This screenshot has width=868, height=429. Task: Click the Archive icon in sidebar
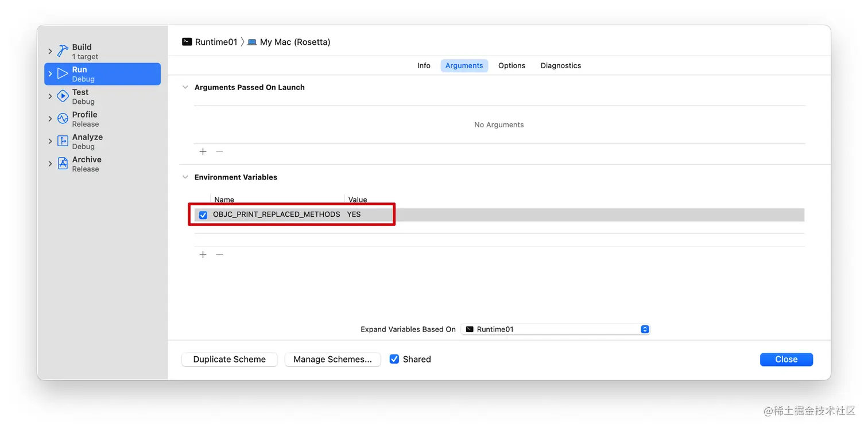tap(63, 163)
